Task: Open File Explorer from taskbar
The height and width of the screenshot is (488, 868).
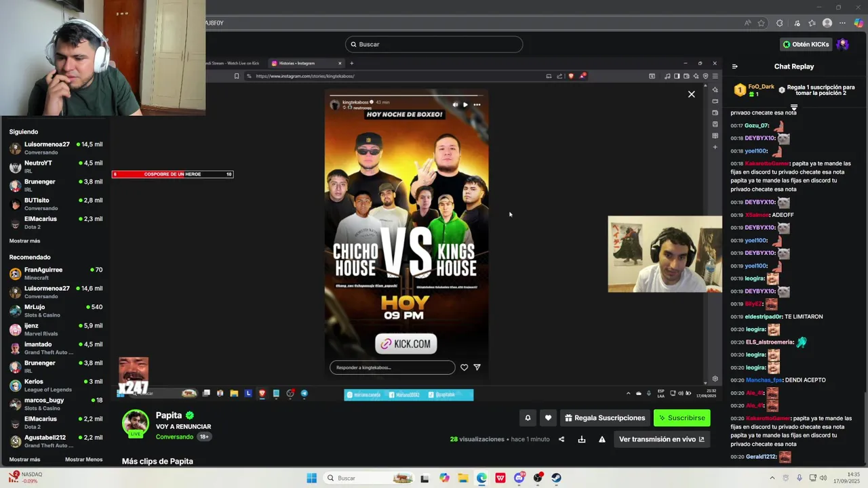Action: [462, 478]
